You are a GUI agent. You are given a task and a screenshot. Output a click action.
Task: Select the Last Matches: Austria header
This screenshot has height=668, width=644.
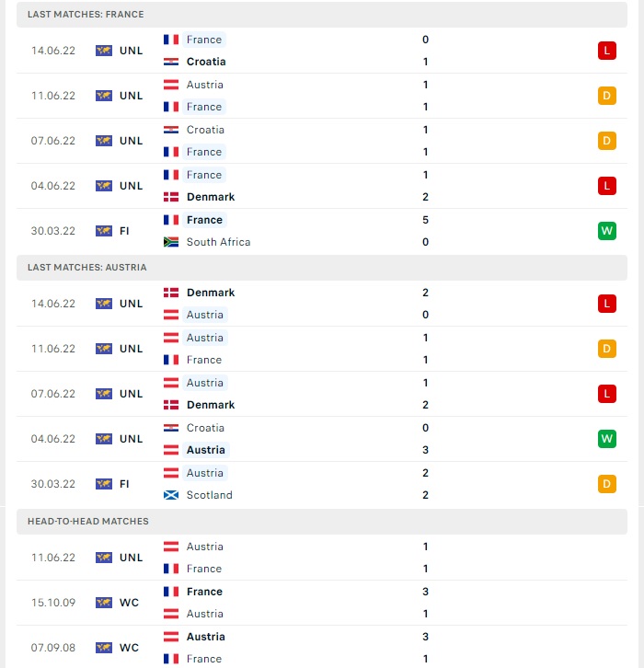[x=322, y=268]
